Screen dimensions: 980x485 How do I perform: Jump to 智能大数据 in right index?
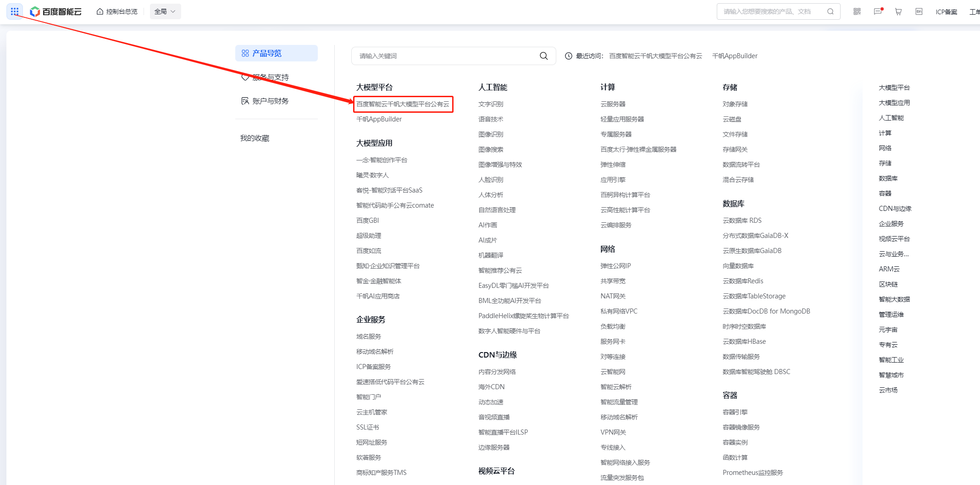(x=894, y=299)
